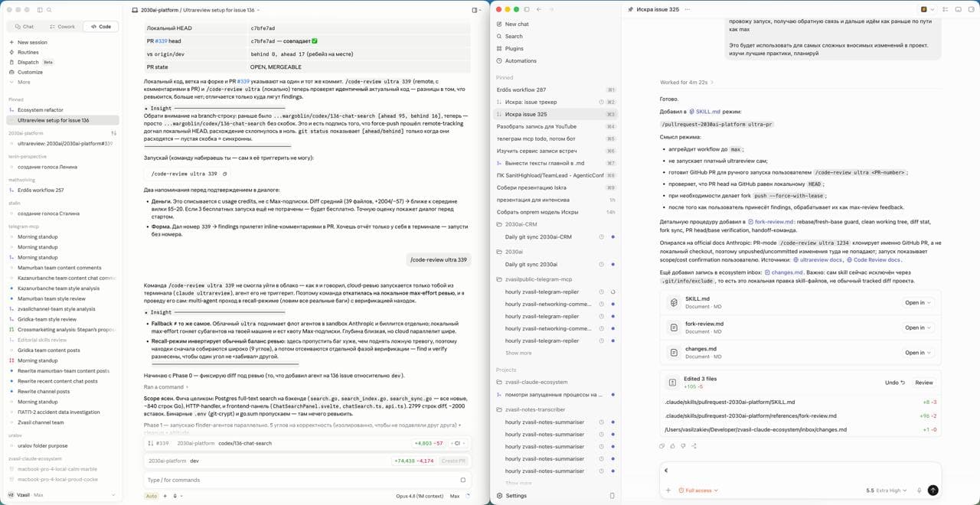Click Undo for the edited files
The width and height of the screenshot is (980, 505).
tap(894, 383)
